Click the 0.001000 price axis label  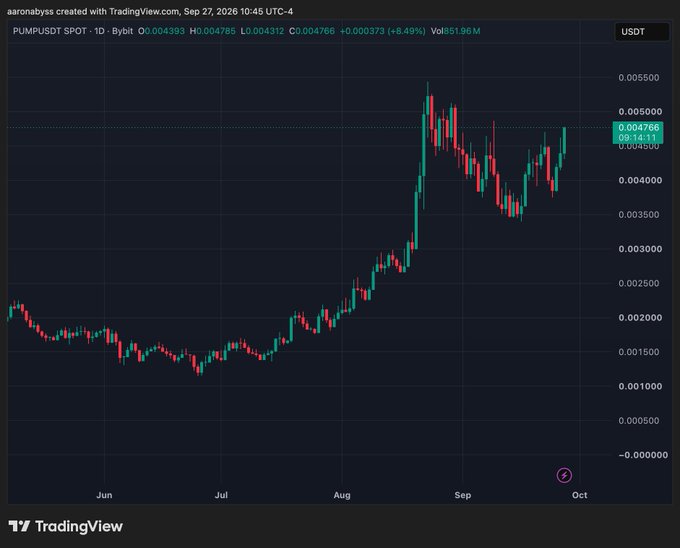[x=640, y=386]
